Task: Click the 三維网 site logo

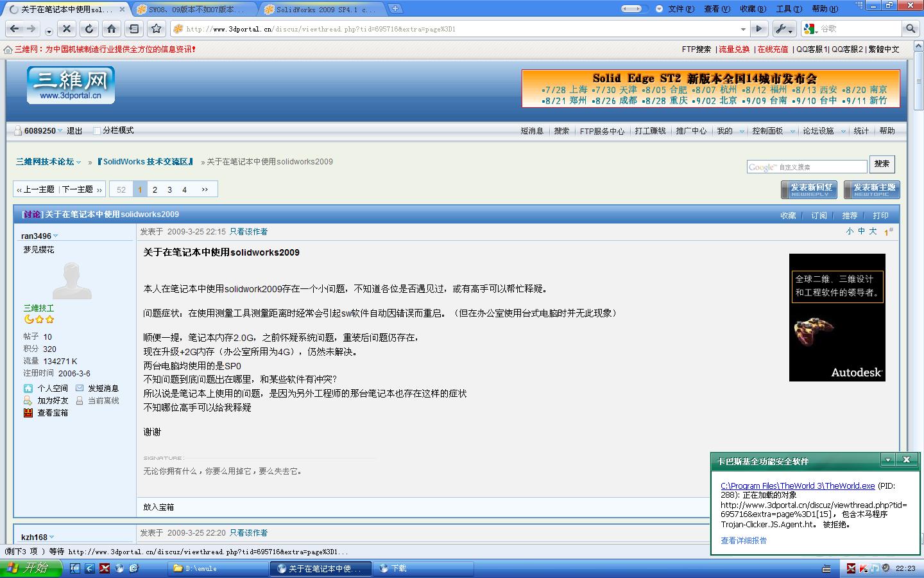Action: coord(71,85)
